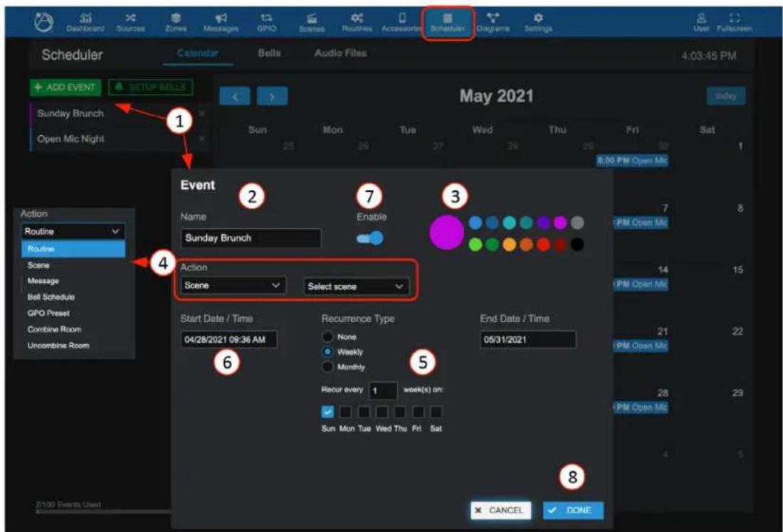
Task: Switch to the Audio Files tab
Action: click(x=340, y=53)
